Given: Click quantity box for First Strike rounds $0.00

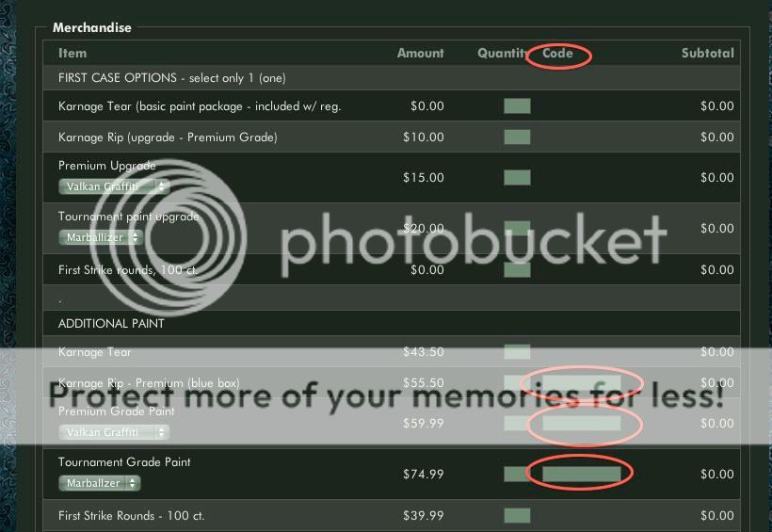Looking at the screenshot, I should [x=517, y=269].
